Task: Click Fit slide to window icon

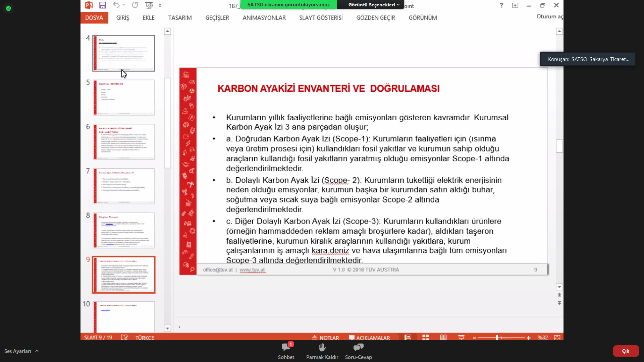Action: (557, 338)
